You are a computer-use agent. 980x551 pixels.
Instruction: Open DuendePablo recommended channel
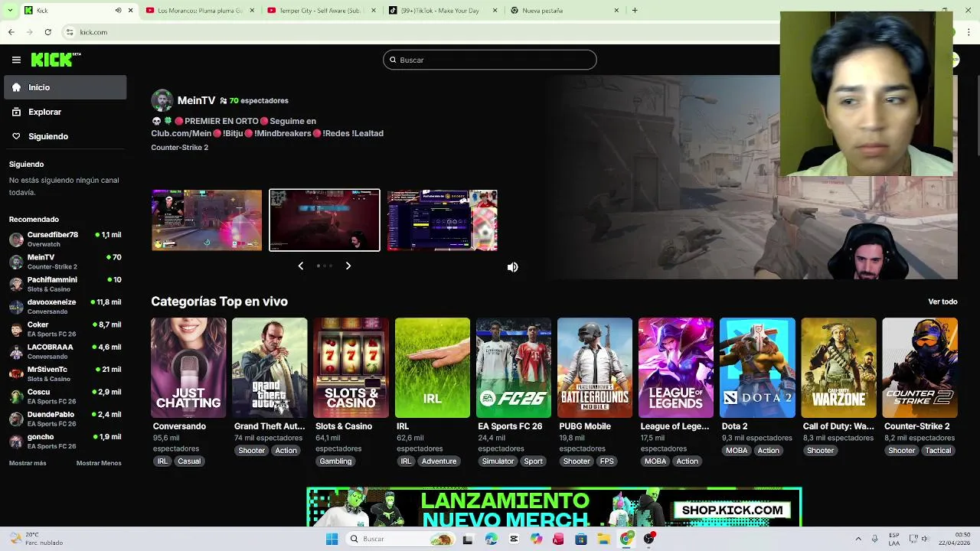pos(65,419)
